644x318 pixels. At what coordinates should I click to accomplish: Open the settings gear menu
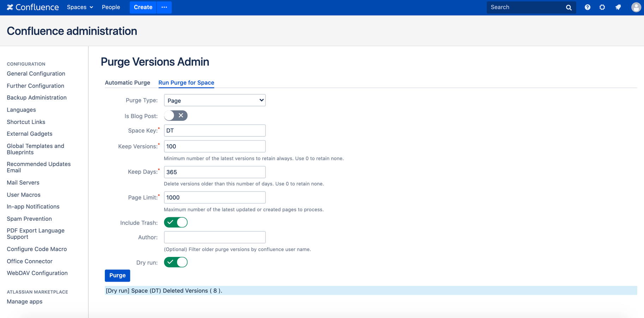(x=602, y=7)
